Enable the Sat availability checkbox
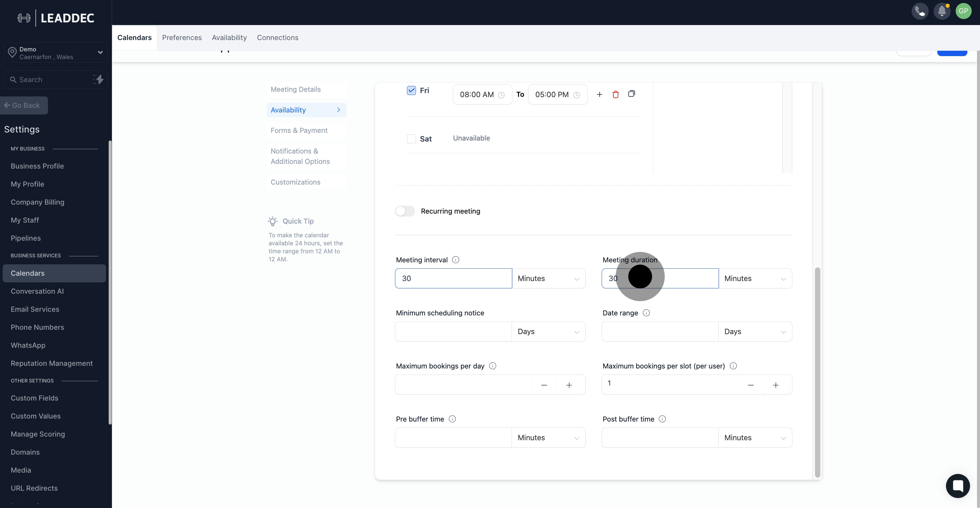Image resolution: width=980 pixels, height=508 pixels. coord(411,139)
